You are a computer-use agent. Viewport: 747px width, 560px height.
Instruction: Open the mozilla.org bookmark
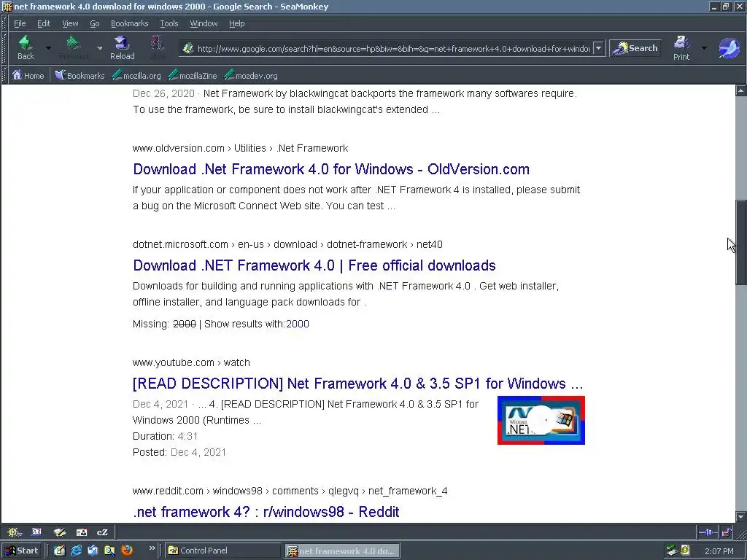(136, 75)
